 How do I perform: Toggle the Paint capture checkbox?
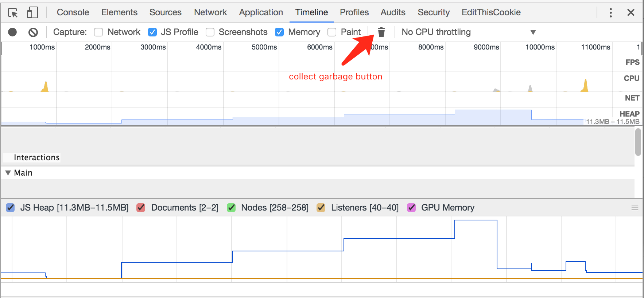click(x=332, y=32)
